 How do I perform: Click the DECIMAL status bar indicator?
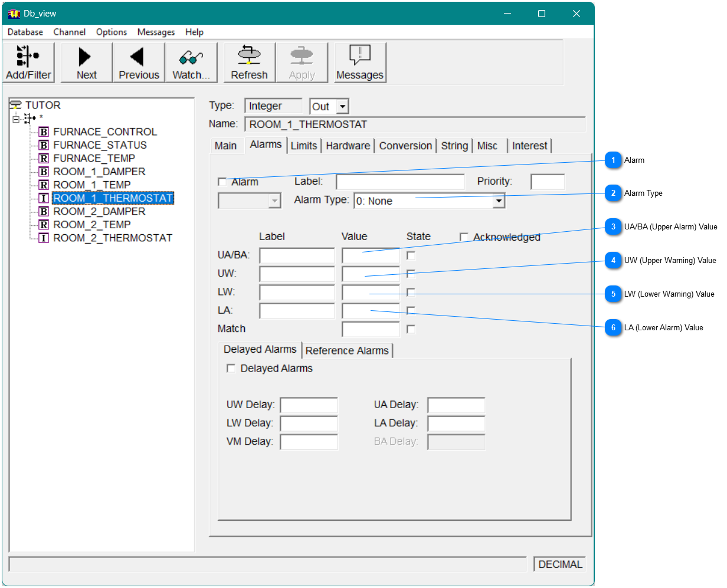point(558,564)
